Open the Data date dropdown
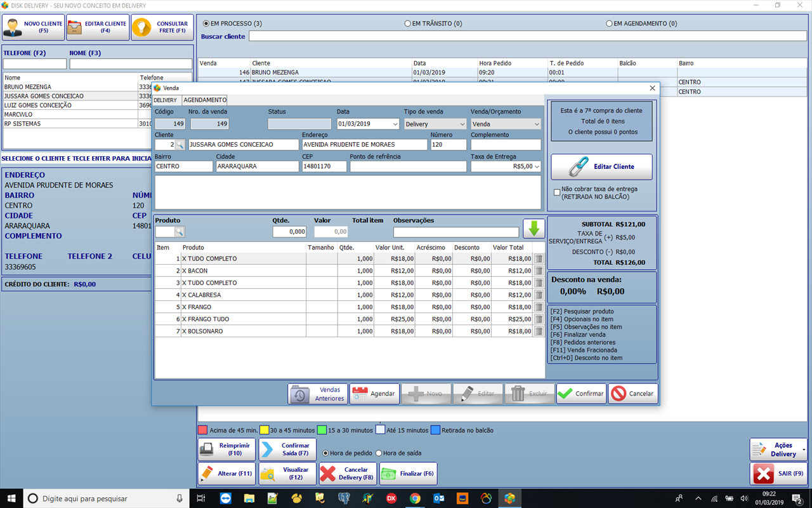Viewport: 812px width, 508px height. tap(395, 124)
